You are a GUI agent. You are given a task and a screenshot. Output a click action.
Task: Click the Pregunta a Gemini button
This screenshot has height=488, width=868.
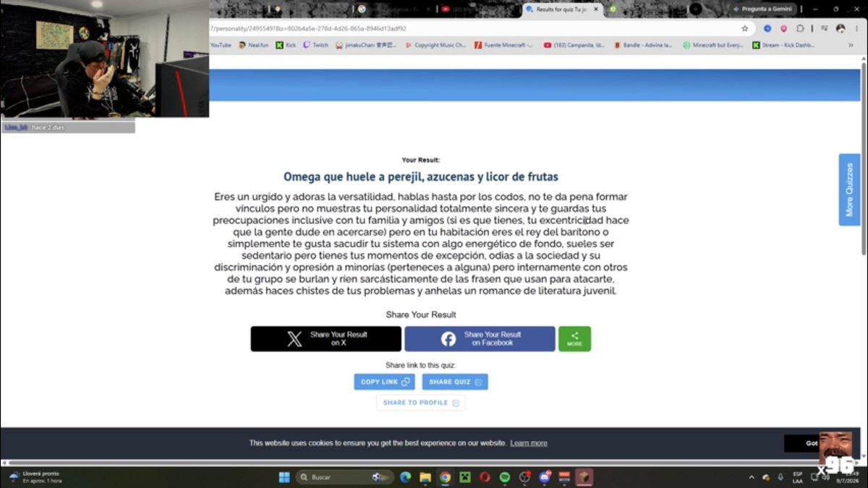764,9
